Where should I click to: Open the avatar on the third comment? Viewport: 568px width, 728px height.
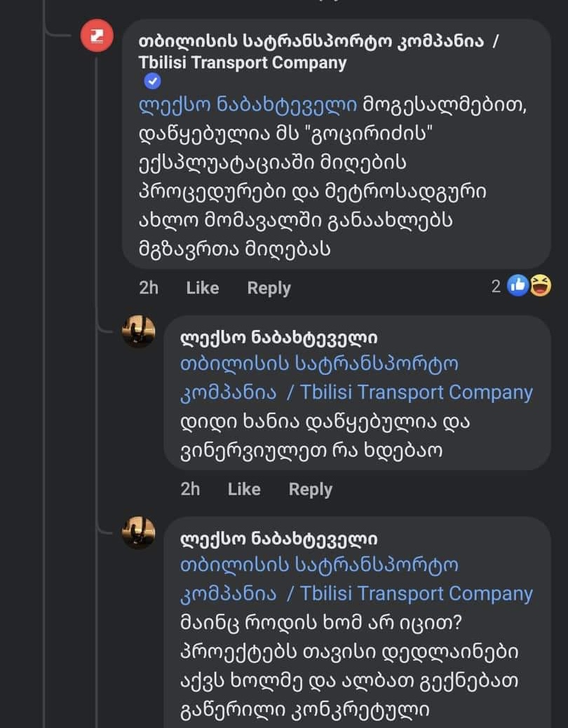pyautogui.click(x=139, y=533)
